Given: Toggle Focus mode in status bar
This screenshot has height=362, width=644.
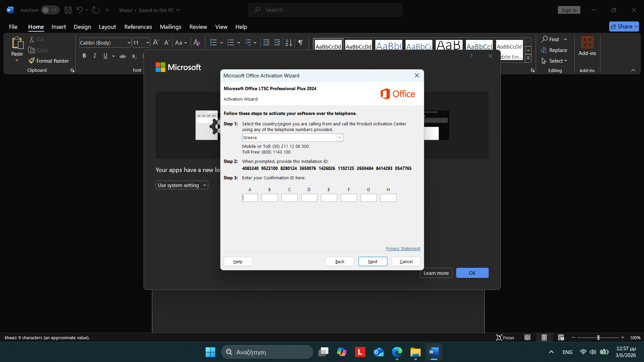Looking at the screenshot, I should pyautogui.click(x=505, y=338).
